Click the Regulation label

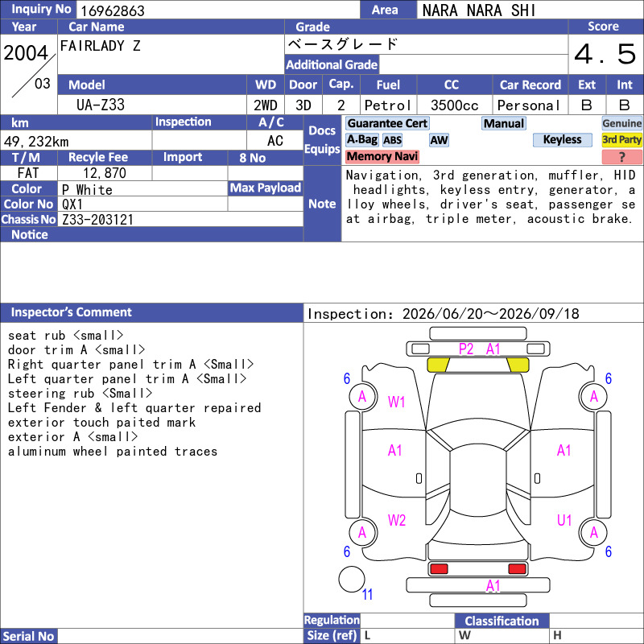point(332,620)
